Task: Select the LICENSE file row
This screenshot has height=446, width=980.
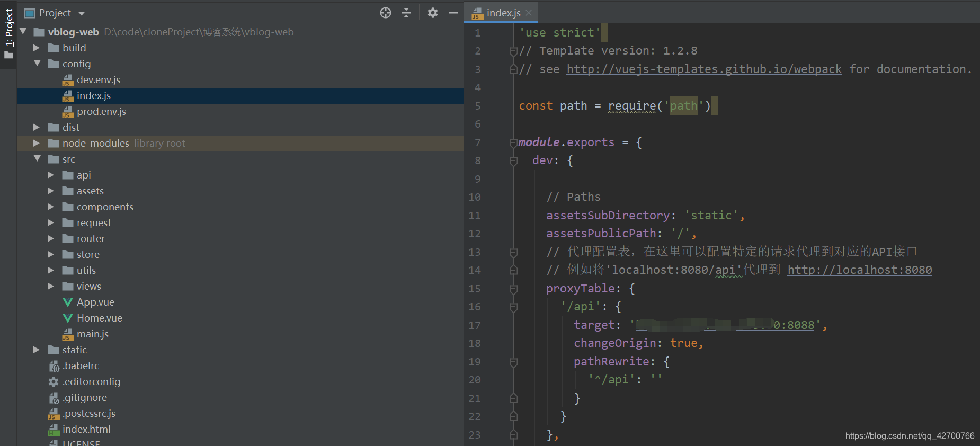Action: coord(240,442)
